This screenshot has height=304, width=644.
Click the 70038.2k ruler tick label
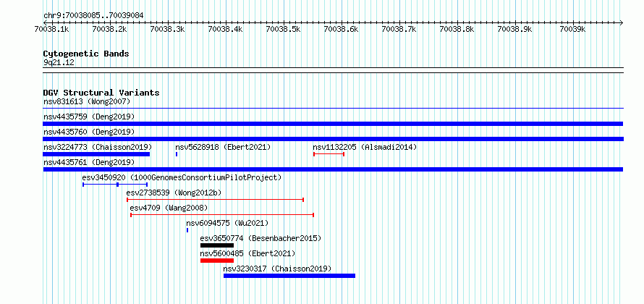click(109, 29)
